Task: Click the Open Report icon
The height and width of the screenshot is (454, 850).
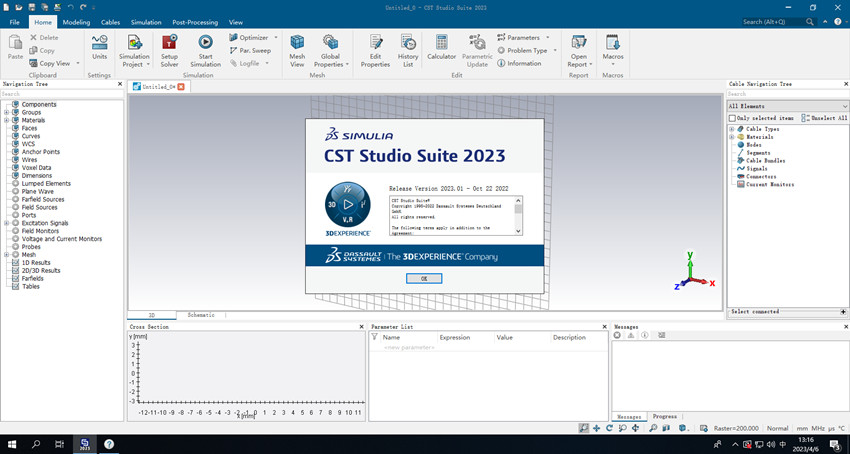Action: [578, 42]
